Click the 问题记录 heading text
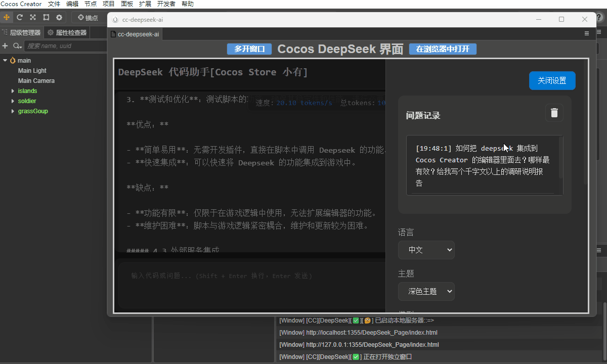The image size is (607, 364). pyautogui.click(x=423, y=116)
